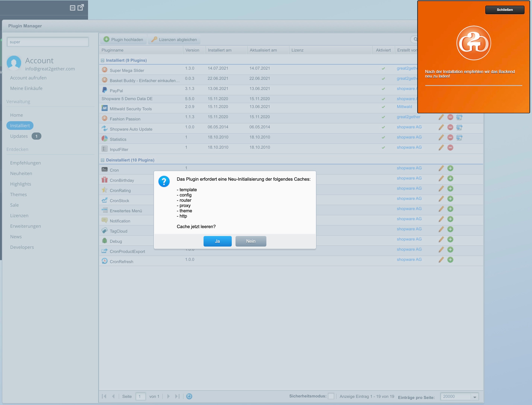Confirm cache clearing with Ja
Image resolution: width=532 pixels, height=405 pixels.
pyautogui.click(x=217, y=241)
